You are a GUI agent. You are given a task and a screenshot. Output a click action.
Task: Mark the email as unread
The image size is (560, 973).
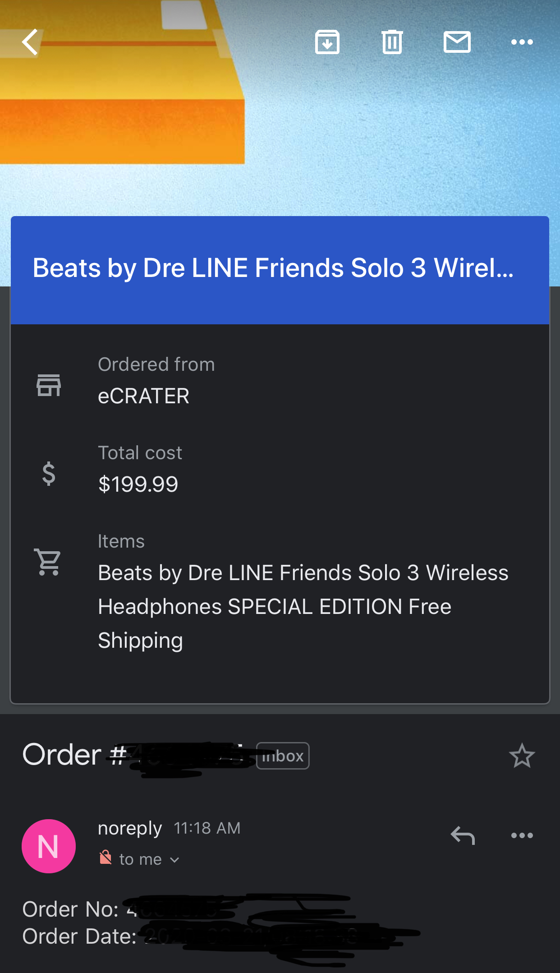click(x=457, y=42)
